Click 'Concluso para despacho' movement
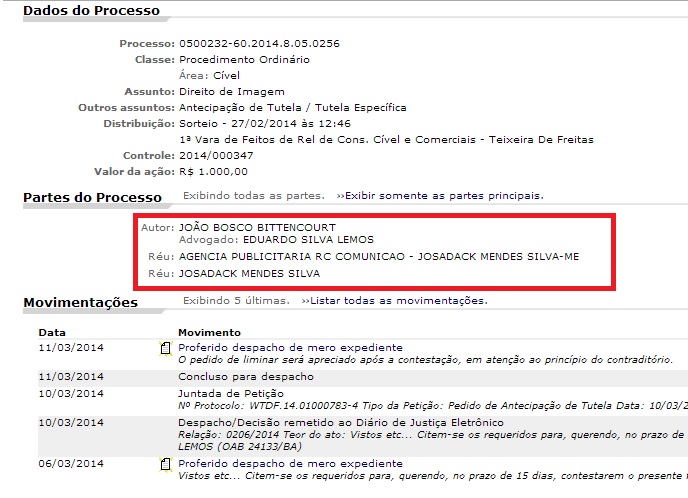688x498 pixels. [246, 376]
